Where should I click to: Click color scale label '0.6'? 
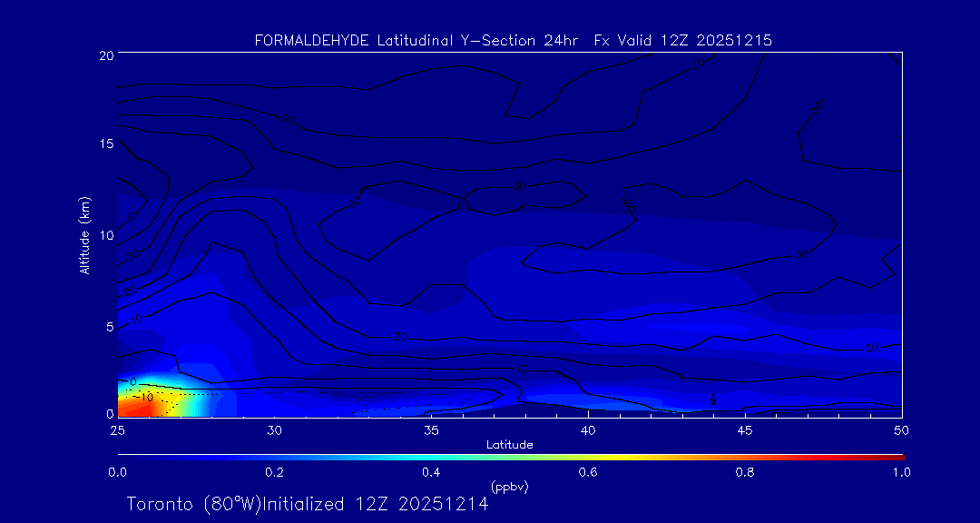pos(588,472)
